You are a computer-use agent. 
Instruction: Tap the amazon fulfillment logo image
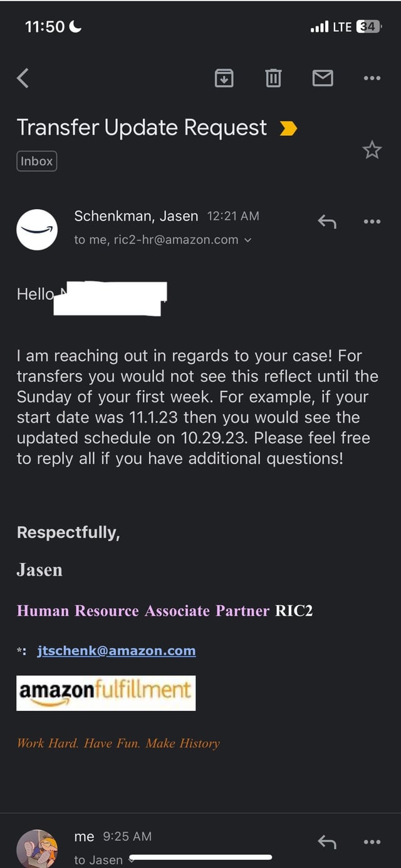click(106, 693)
